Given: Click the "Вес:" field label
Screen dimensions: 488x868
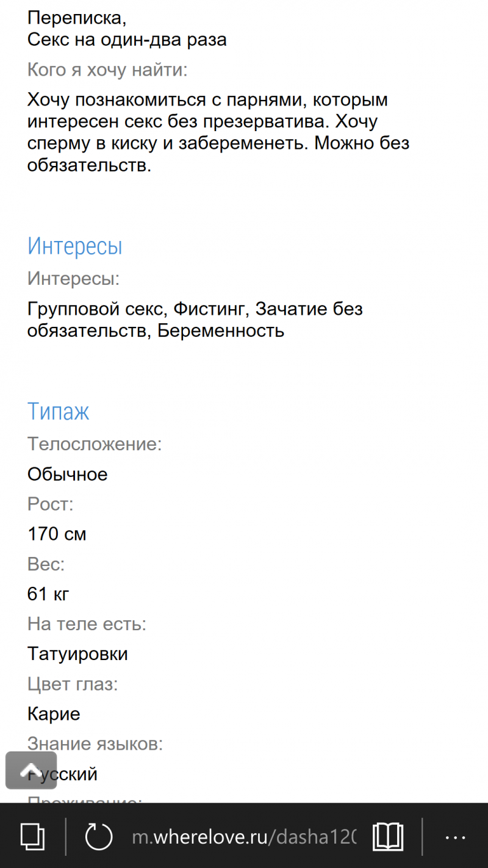Looking at the screenshot, I should point(46,564).
